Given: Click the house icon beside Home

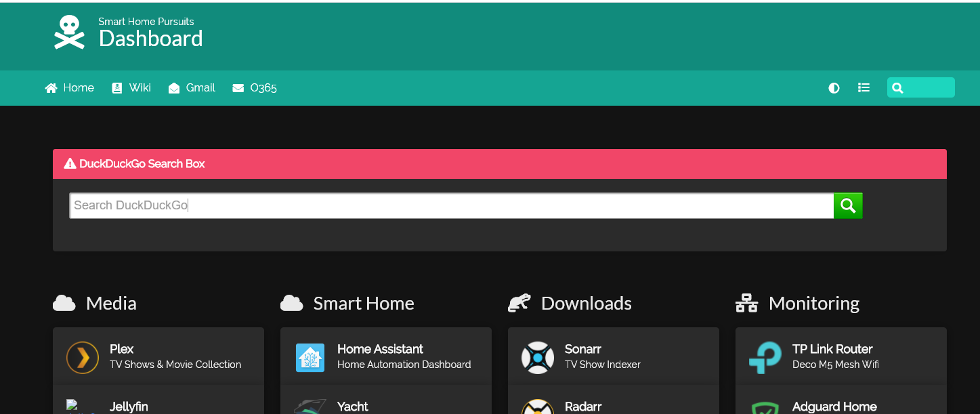Looking at the screenshot, I should click(x=51, y=88).
